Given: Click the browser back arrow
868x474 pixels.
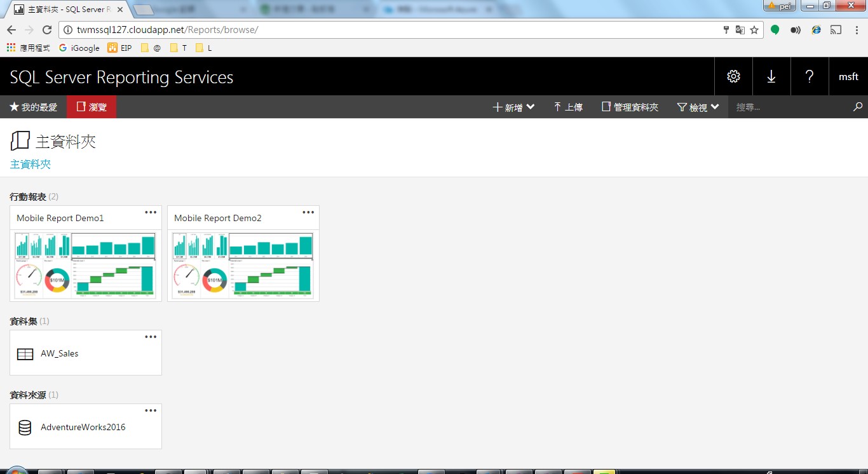Looking at the screenshot, I should point(11,30).
